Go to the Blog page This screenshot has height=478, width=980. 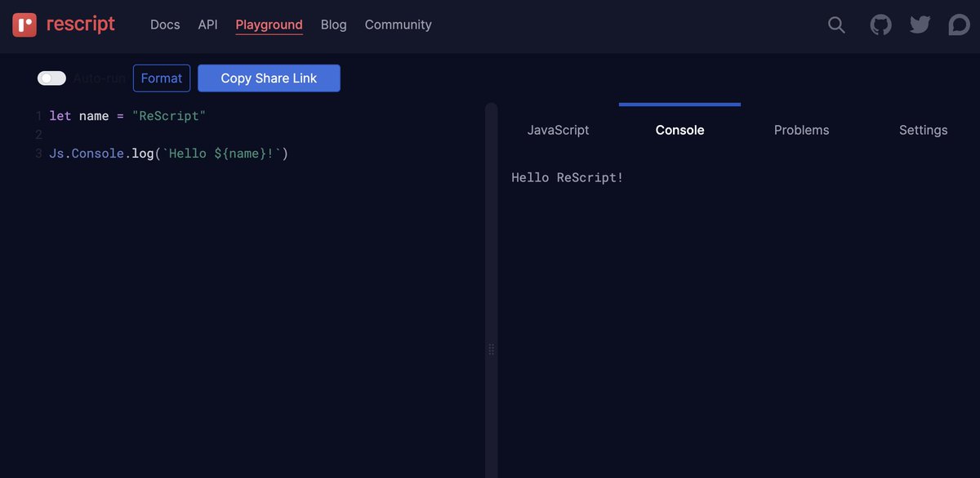(x=333, y=25)
